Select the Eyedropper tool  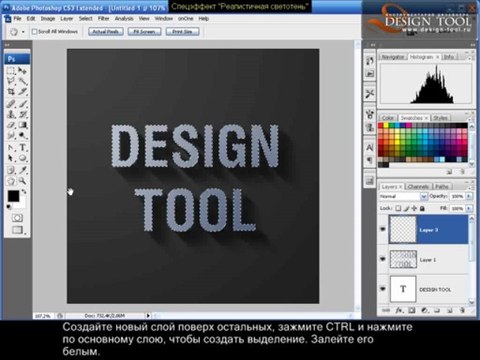pyautogui.click(x=22, y=170)
